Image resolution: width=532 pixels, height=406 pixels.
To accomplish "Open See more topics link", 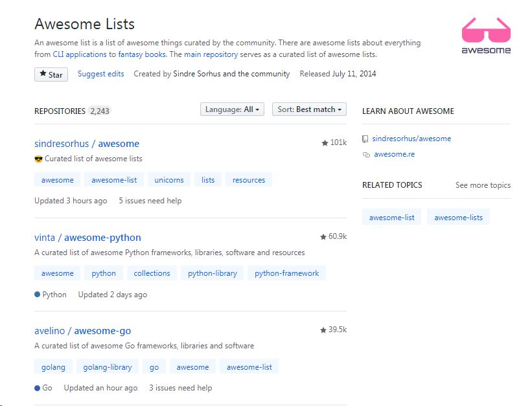I will click(483, 185).
